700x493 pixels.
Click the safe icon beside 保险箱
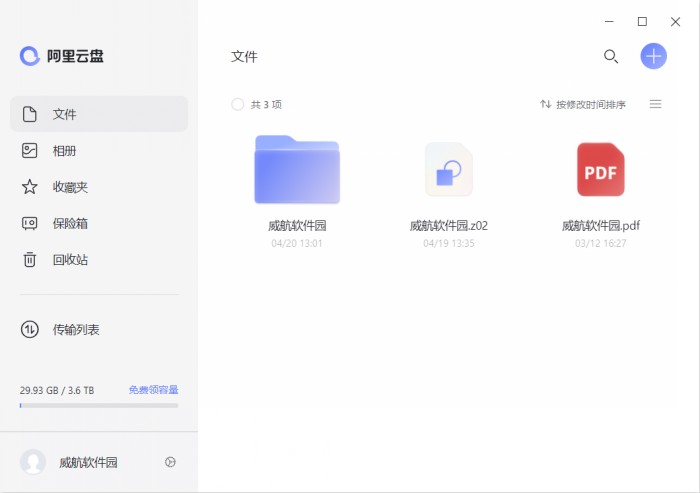tap(29, 223)
